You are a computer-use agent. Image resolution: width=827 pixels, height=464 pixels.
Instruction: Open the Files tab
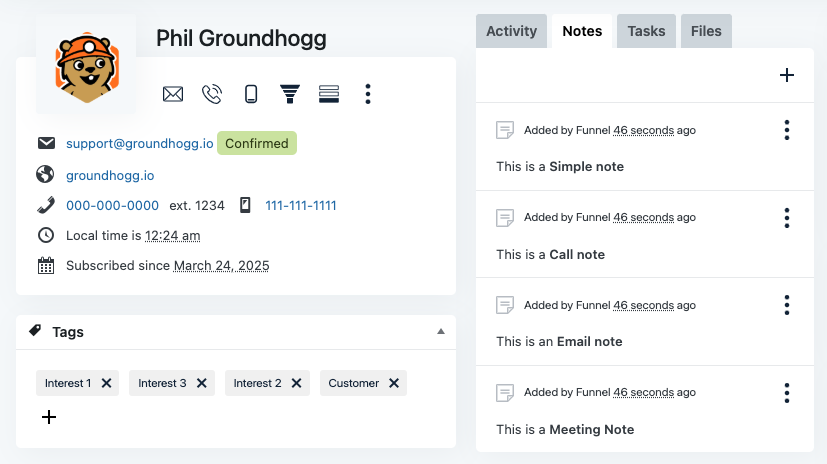[706, 31]
